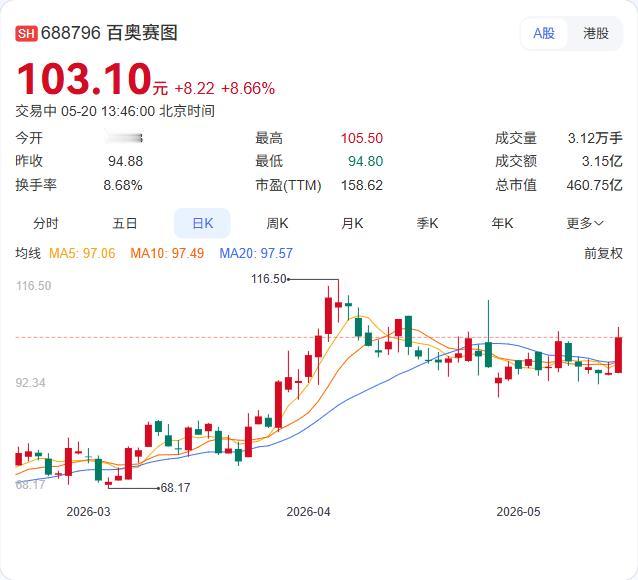The width and height of the screenshot is (638, 580).
Task: Click the red SH exchange badge
Action: point(26,33)
